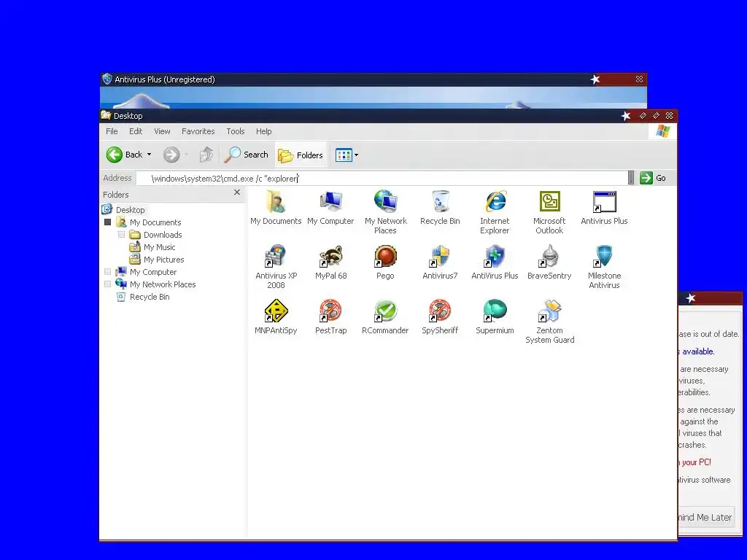Screen dimensions: 747x560
Task: Open the Tools menu
Action: 236,131
